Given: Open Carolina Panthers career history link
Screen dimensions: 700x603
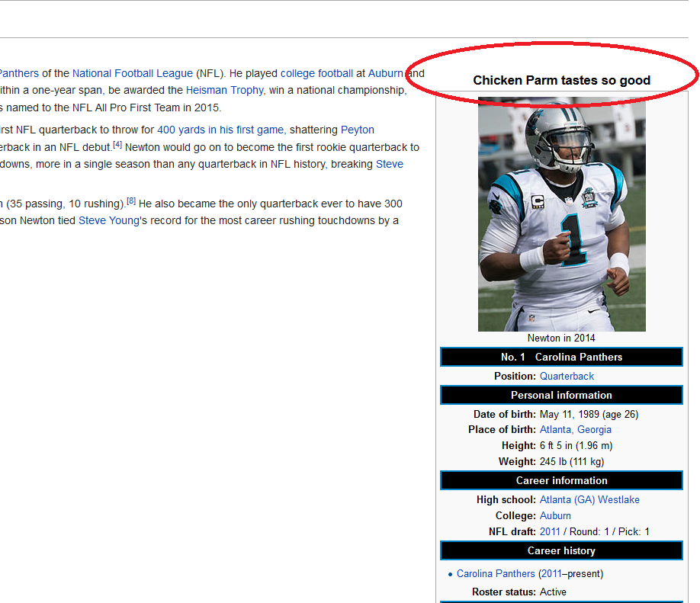Looking at the screenshot, I should 496,573.
